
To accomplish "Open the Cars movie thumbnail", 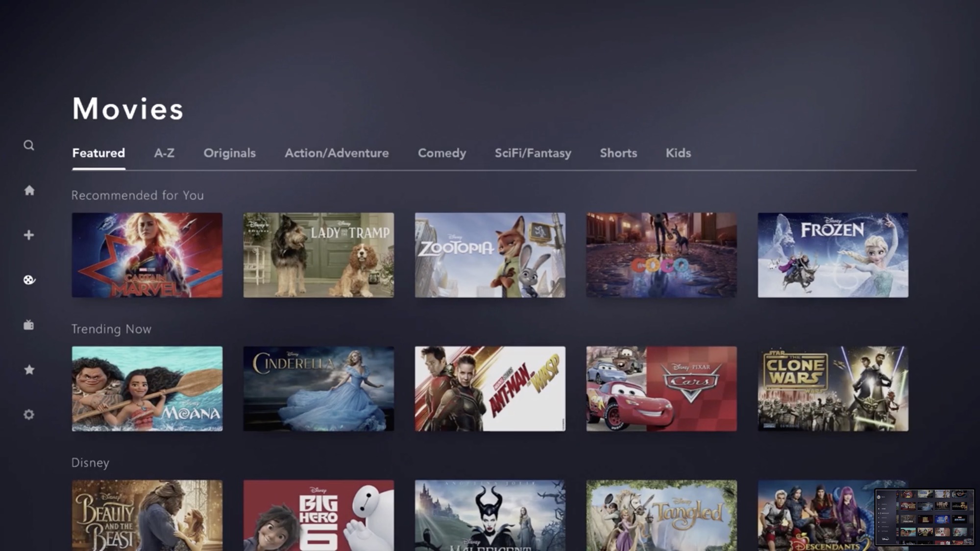I will coord(661,389).
